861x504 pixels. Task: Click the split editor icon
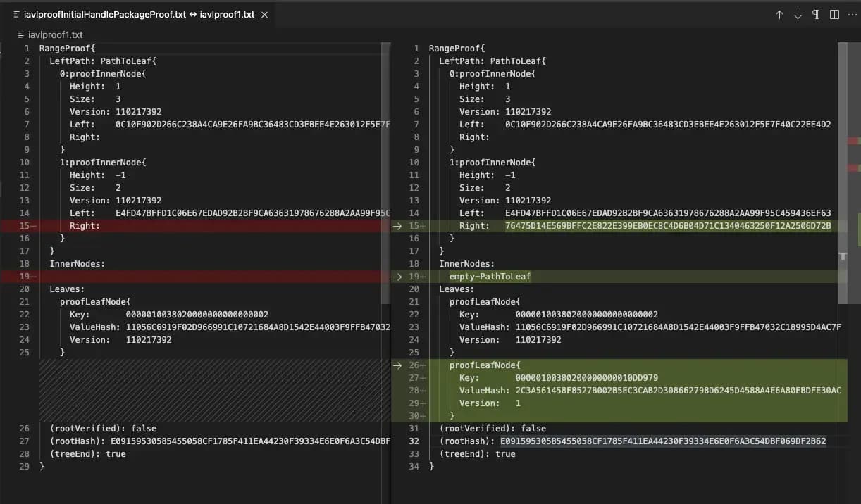tap(834, 15)
